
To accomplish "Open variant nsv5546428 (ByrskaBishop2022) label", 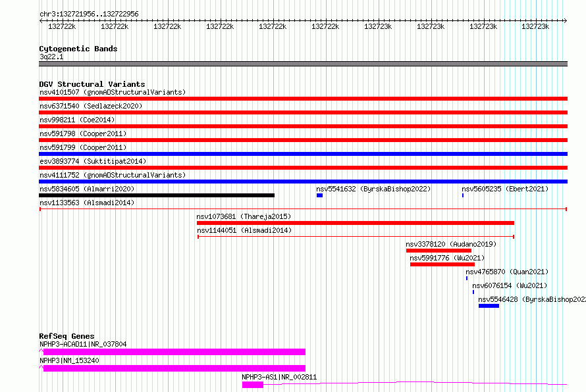I will tap(532, 299).
